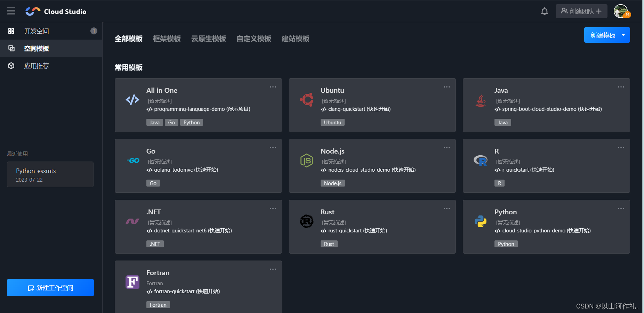Click the R language logo icon
This screenshot has height=313, width=644.
click(481, 160)
